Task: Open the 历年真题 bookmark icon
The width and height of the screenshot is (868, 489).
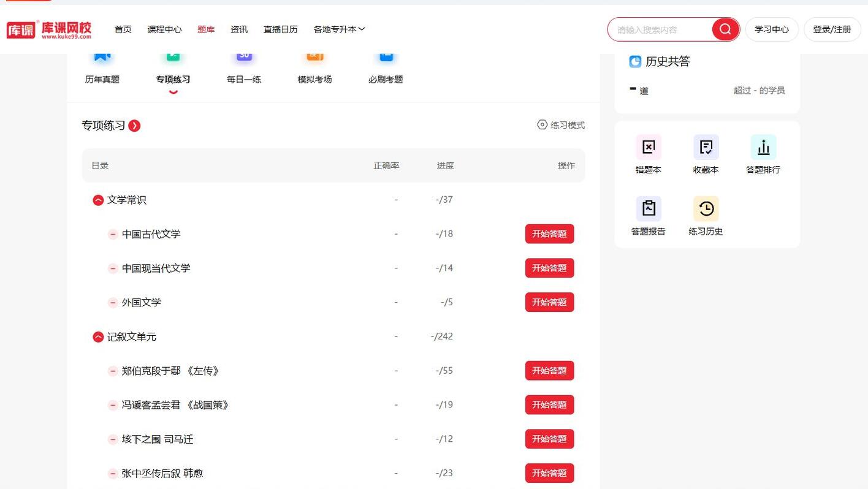Action: (x=102, y=57)
